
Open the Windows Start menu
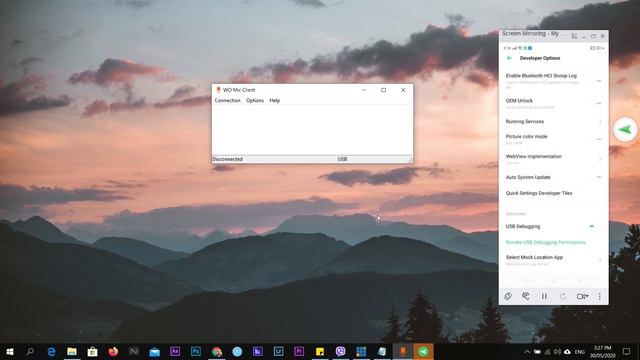click(10, 351)
